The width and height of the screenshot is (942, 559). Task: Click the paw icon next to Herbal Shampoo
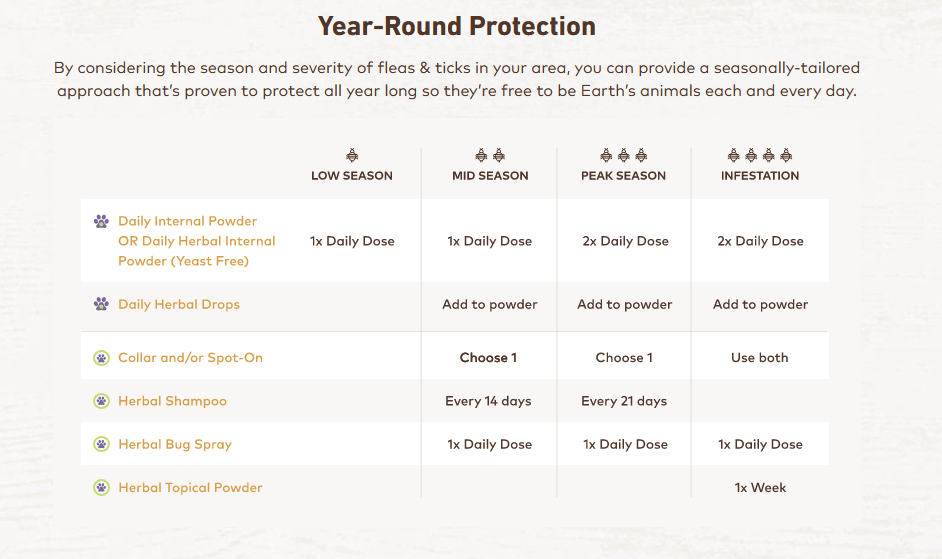101,401
